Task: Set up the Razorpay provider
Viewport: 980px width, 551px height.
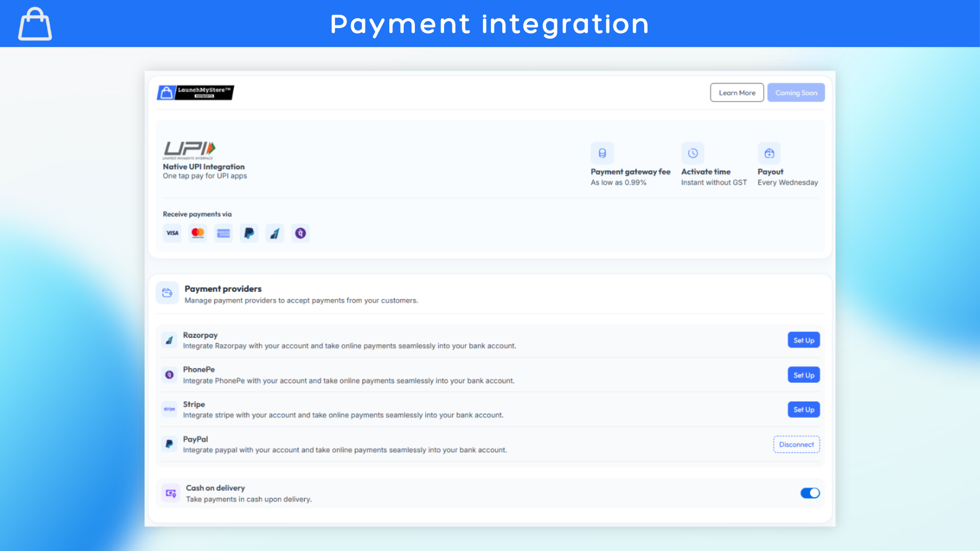Action: 803,340
